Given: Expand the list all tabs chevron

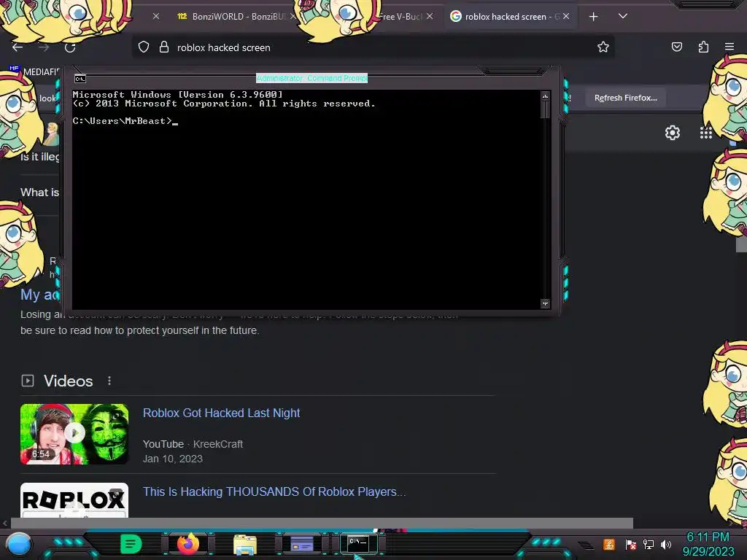Looking at the screenshot, I should (x=623, y=16).
